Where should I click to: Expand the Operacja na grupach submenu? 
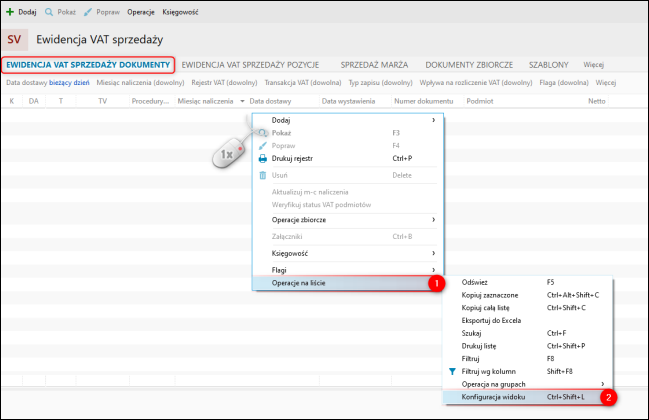tap(527, 384)
